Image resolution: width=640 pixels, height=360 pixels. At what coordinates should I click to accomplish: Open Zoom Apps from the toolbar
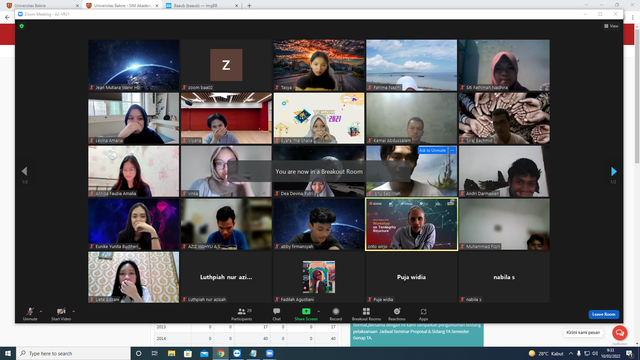[423, 314]
